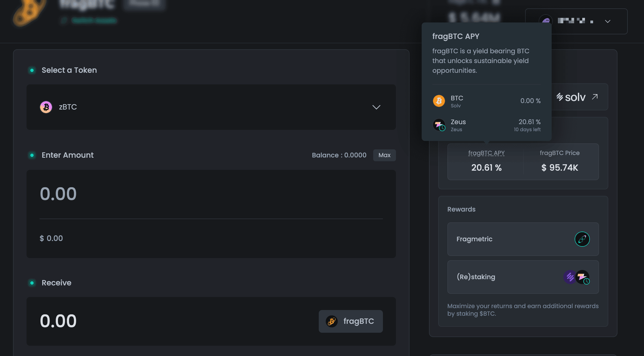Click the green dot beside Select a Token
This screenshot has width=644, height=356.
pos(32,70)
